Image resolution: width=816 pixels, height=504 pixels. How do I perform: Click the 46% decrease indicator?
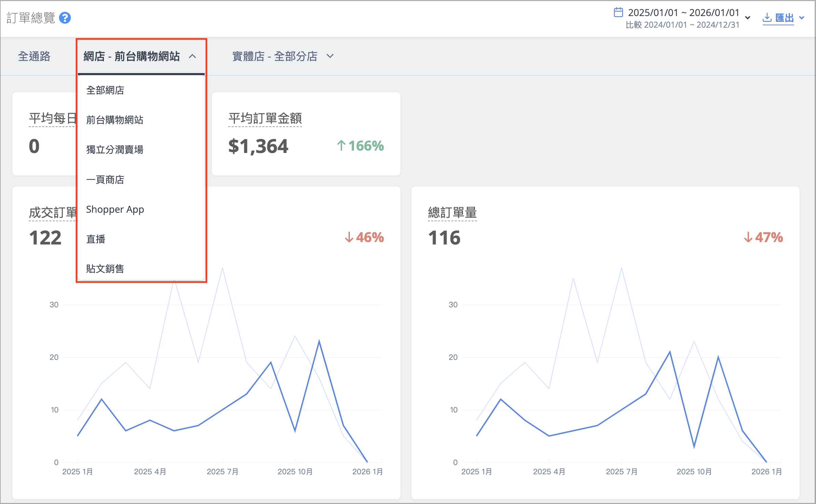click(x=364, y=237)
